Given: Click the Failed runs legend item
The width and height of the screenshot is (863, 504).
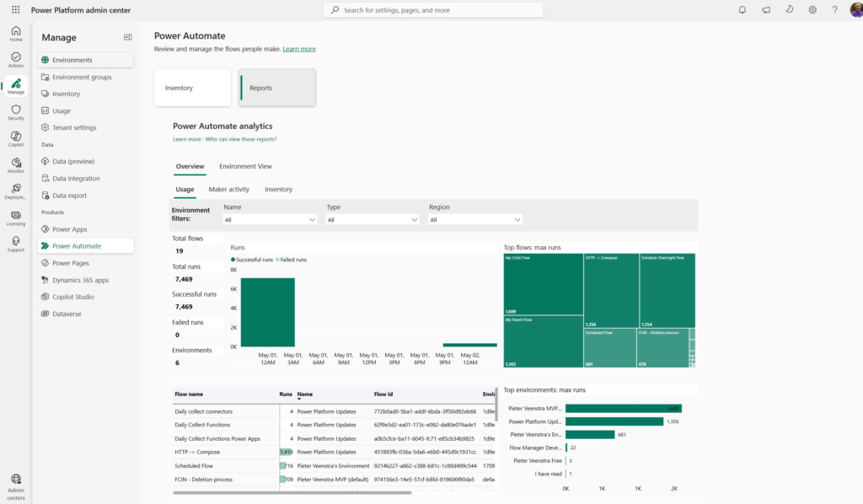Looking at the screenshot, I should tap(291, 260).
